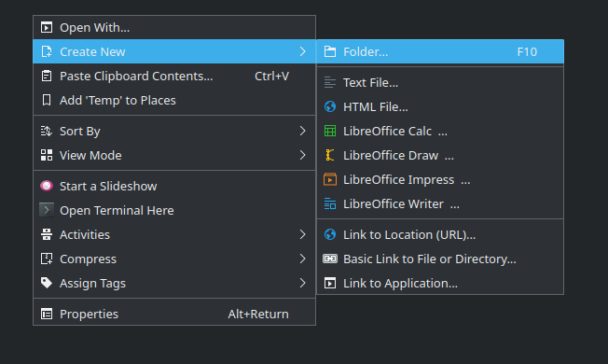Click the Basic Link to File icon

point(330,259)
